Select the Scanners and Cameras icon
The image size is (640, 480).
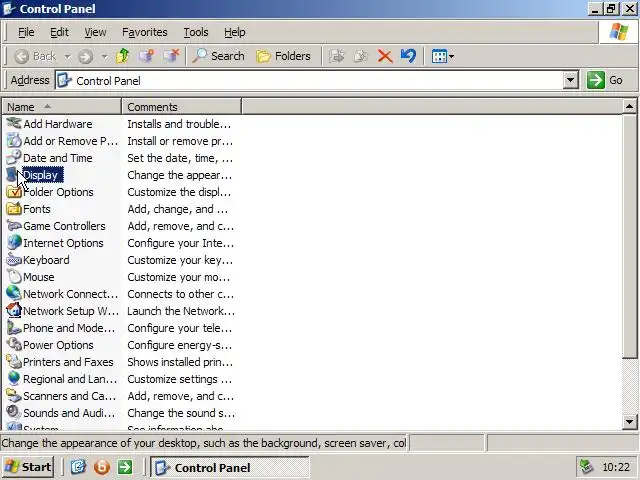14,396
